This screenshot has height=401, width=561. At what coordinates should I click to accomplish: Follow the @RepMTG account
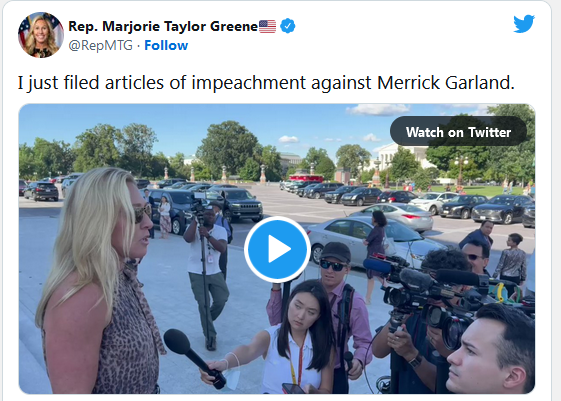tap(166, 45)
